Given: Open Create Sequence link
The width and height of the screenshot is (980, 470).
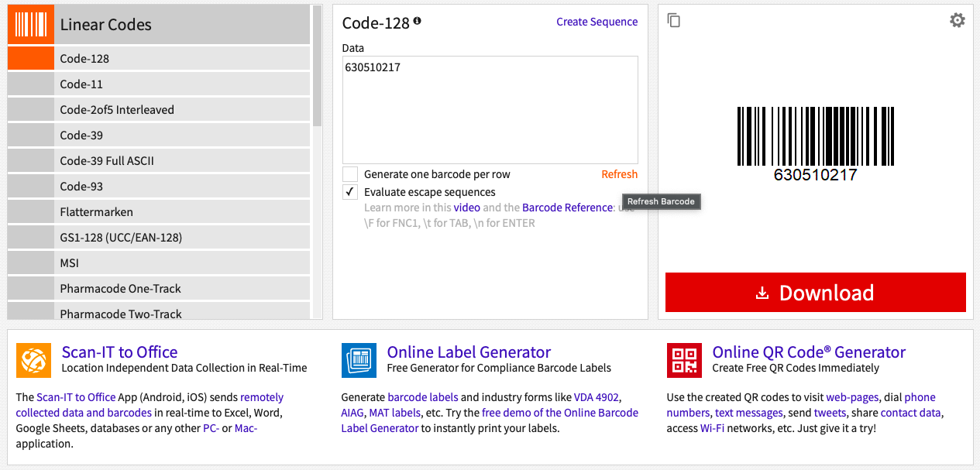Looking at the screenshot, I should [597, 22].
